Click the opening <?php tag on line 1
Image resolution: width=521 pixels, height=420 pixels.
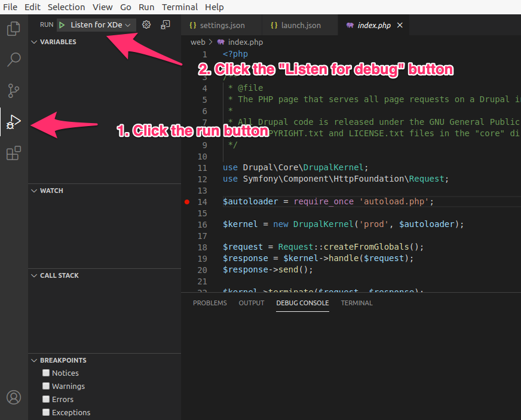coord(235,54)
